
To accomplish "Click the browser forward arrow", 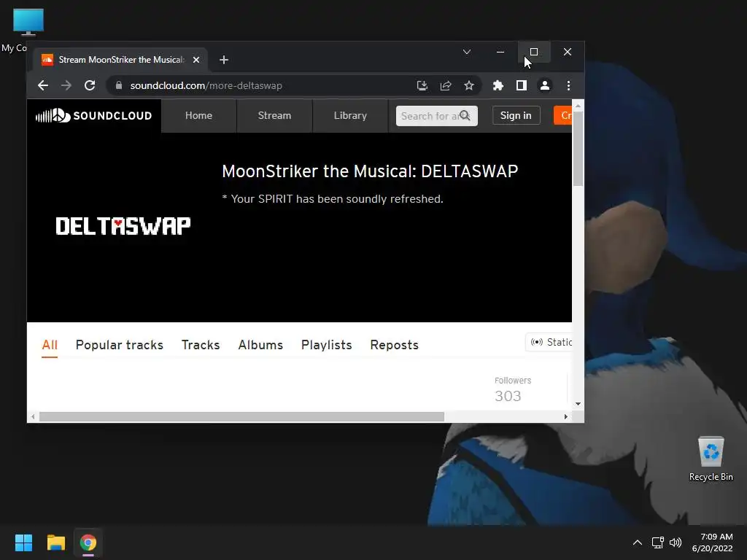I will (x=66, y=86).
